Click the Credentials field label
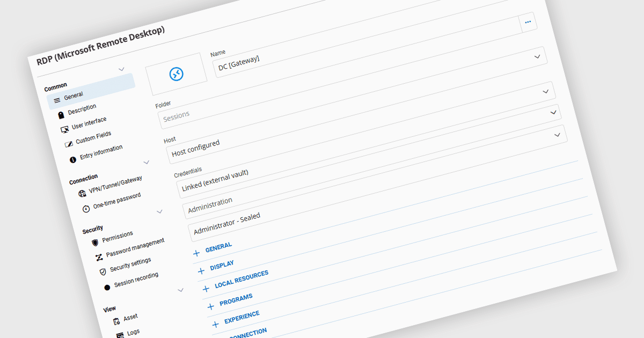 (188, 172)
